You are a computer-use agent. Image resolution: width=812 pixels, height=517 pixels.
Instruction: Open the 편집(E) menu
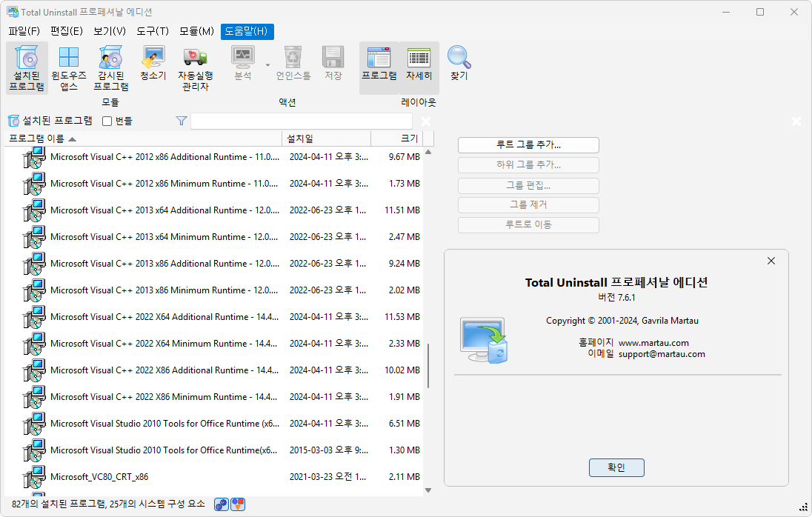click(66, 31)
